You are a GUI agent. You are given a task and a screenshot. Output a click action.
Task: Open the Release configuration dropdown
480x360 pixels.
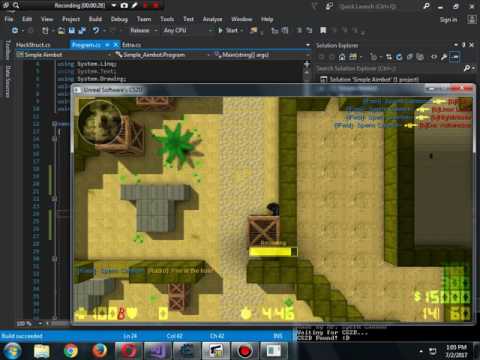(x=144, y=30)
